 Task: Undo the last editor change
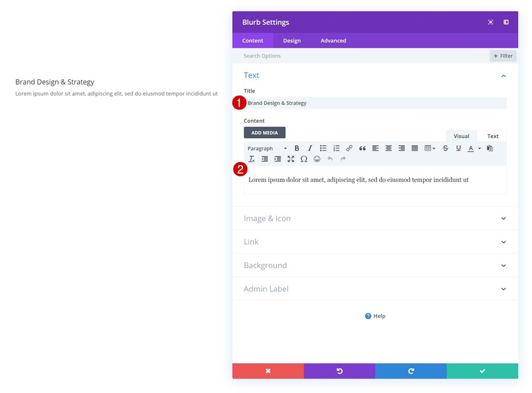click(330, 159)
